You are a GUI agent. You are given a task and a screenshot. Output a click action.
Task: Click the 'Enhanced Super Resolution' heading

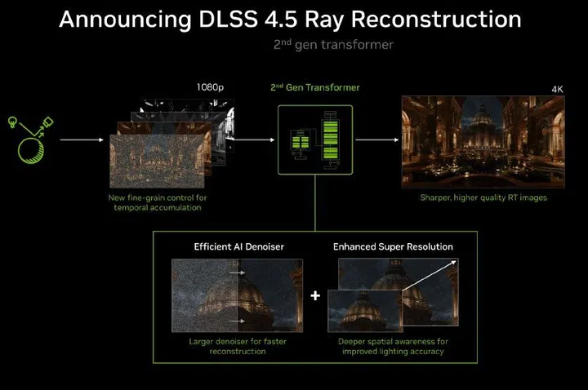coord(393,247)
